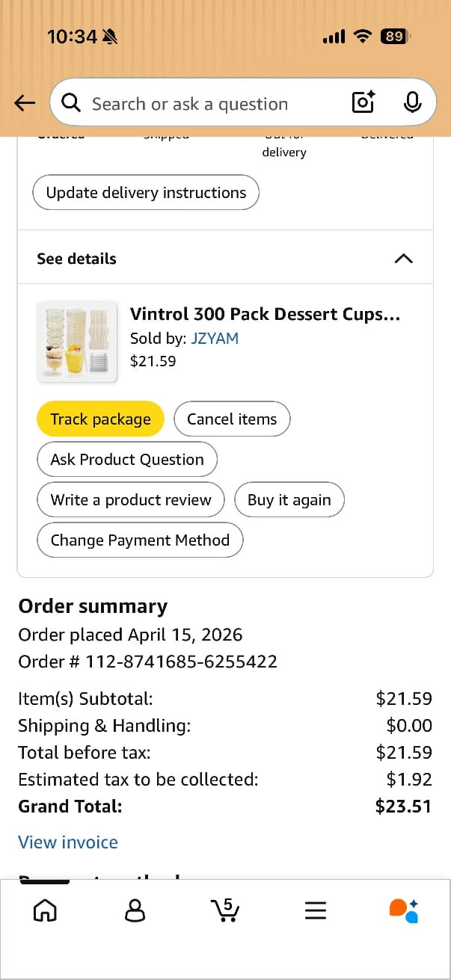Open the hamburger menu icon
This screenshot has width=451, height=980.
click(x=316, y=910)
